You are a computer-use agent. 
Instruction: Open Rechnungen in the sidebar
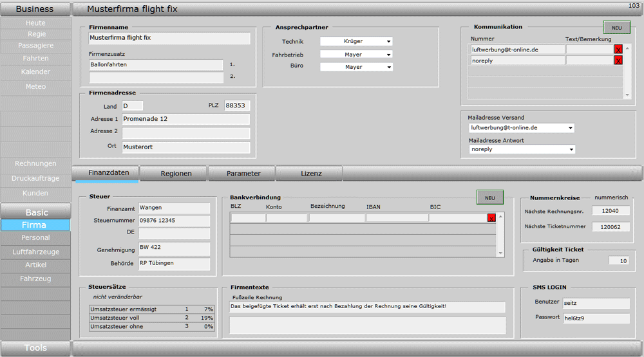pyautogui.click(x=35, y=164)
